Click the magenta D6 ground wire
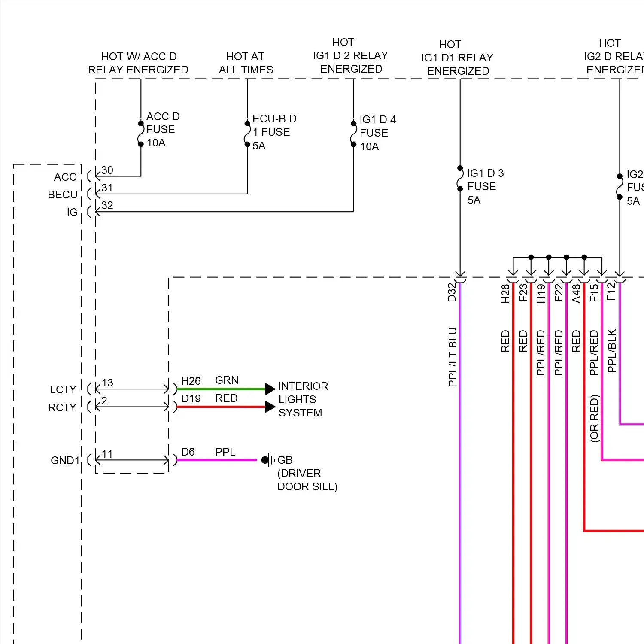This screenshot has height=644, width=644. coord(216,460)
